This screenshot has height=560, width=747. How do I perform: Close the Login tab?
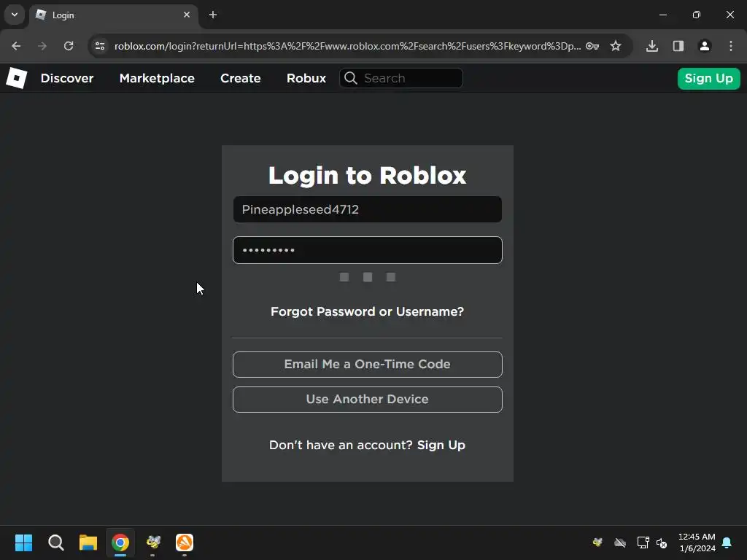pos(187,15)
